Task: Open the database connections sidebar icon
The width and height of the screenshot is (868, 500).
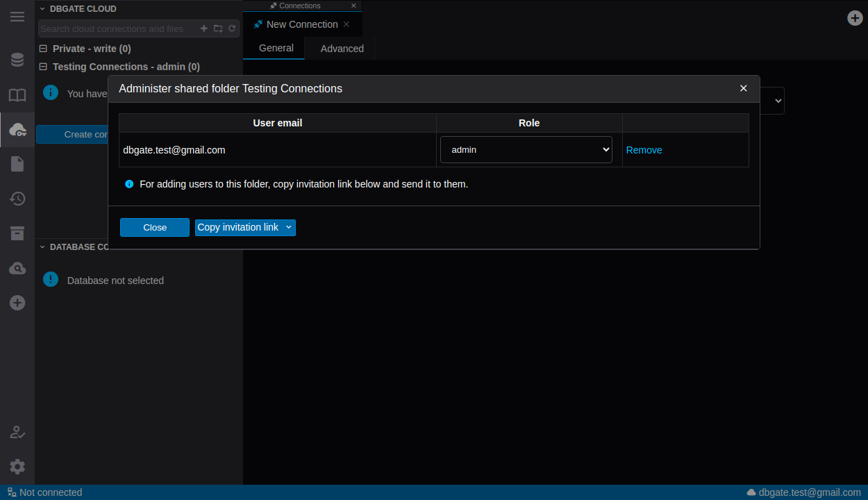Action: 17,60
